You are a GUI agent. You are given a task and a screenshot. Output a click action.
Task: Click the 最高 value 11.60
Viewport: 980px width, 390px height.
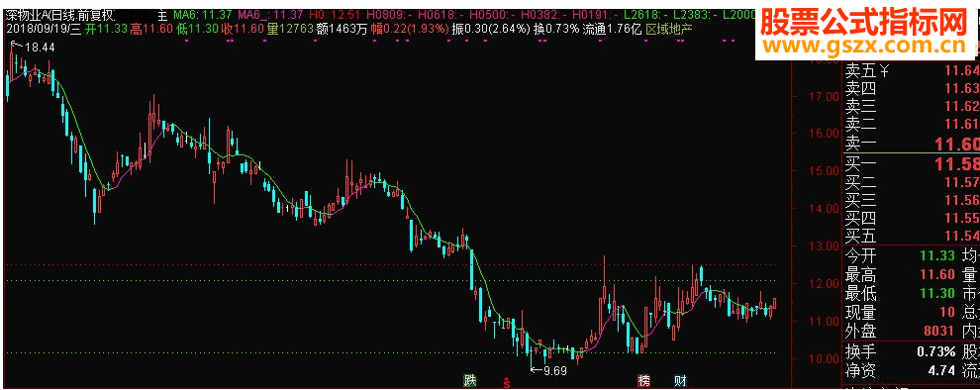[937, 274]
